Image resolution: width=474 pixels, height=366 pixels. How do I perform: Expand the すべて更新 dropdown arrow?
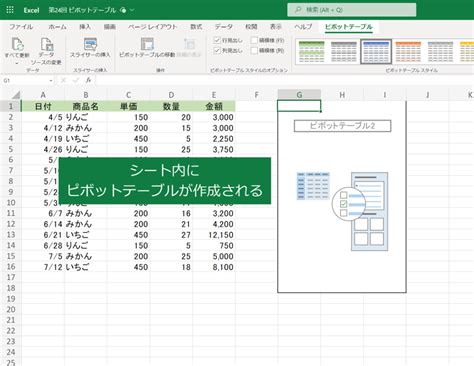[17, 63]
